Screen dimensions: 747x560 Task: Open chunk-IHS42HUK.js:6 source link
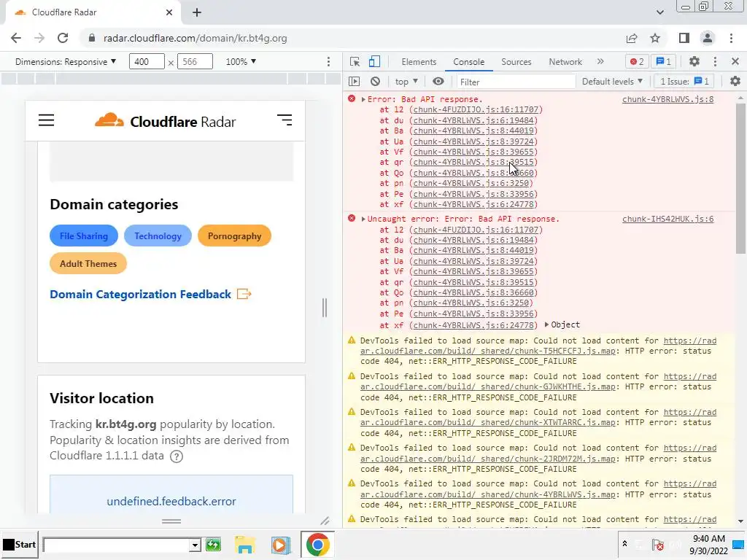coord(667,219)
